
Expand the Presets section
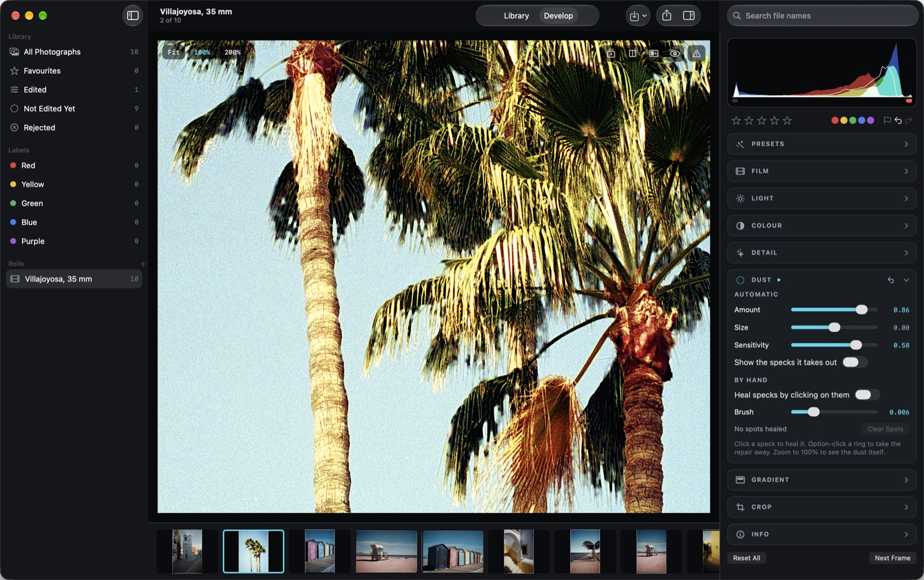tap(822, 144)
